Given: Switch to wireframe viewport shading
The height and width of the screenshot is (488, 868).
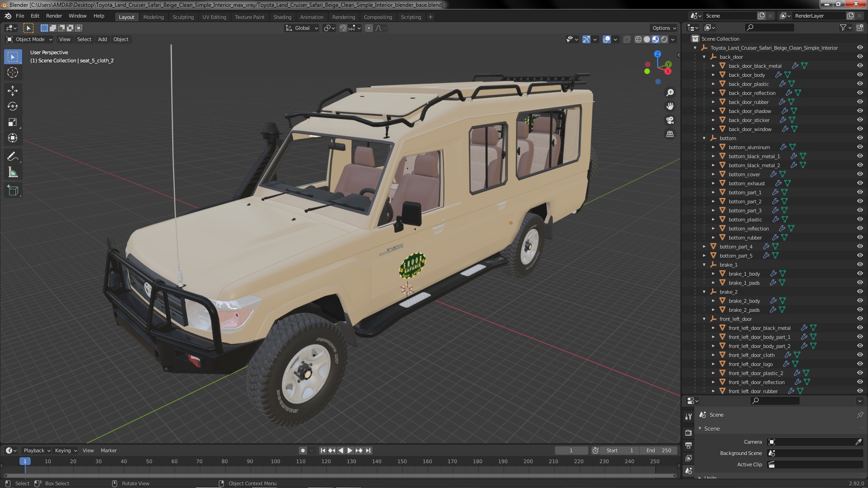Looking at the screenshot, I should tap(638, 39).
